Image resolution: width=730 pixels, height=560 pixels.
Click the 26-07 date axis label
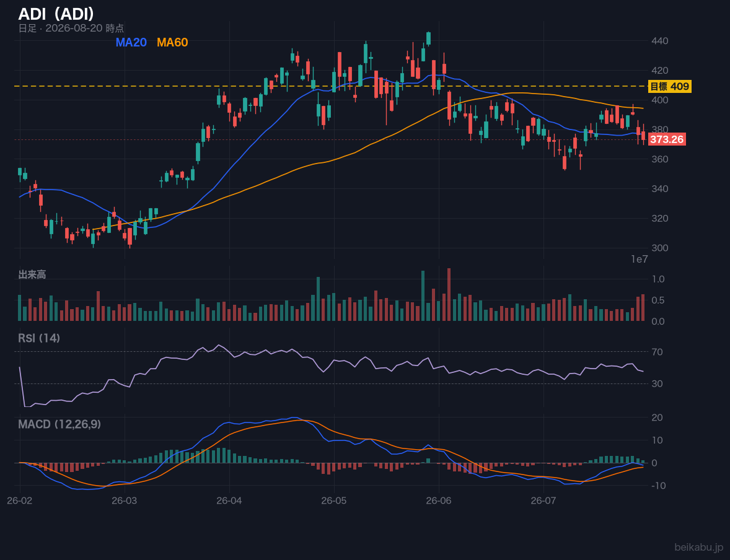click(543, 501)
